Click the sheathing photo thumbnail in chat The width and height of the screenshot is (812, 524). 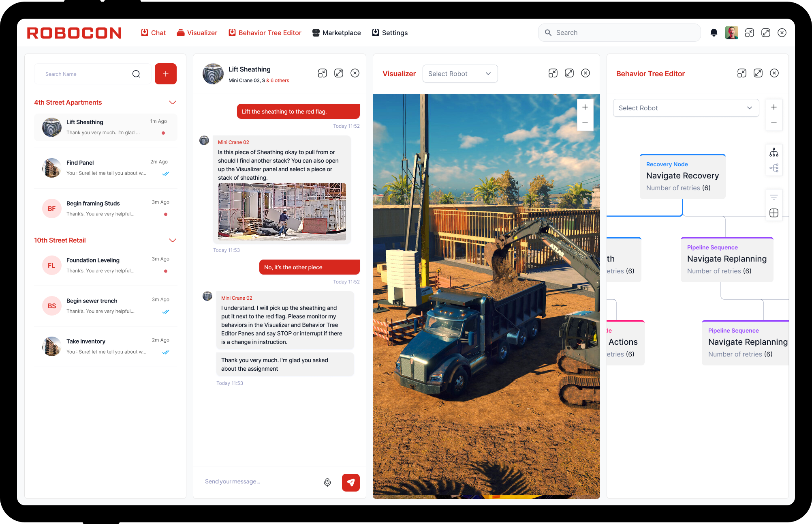point(282,211)
